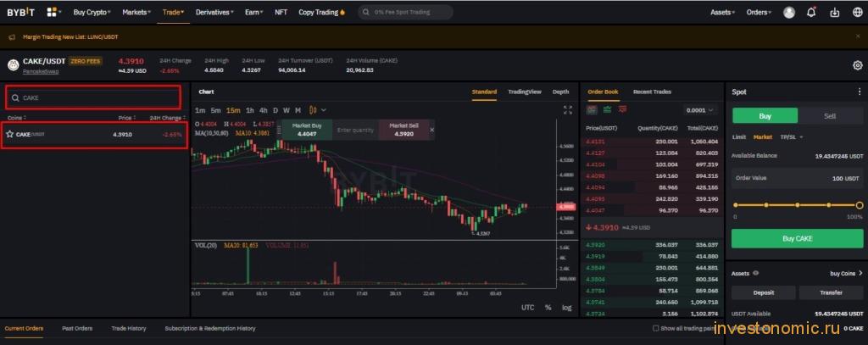
Task: Switch to Depth chart tab
Action: coord(561,92)
